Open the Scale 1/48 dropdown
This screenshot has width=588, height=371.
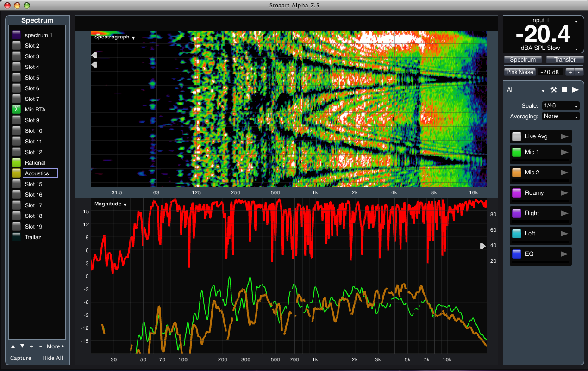pos(561,105)
